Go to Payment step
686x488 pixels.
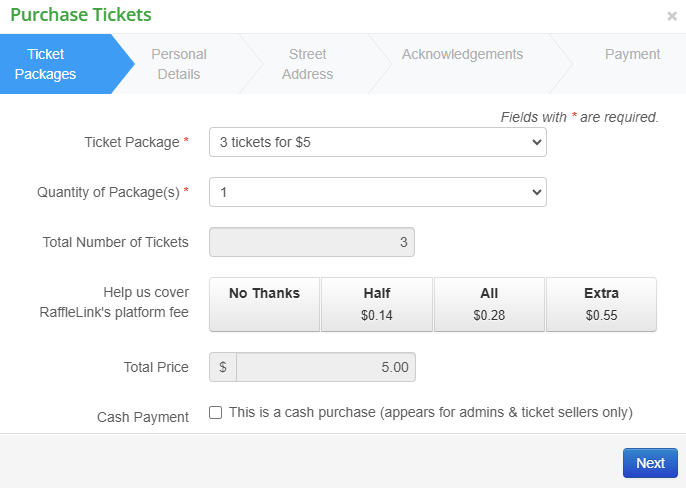click(632, 55)
